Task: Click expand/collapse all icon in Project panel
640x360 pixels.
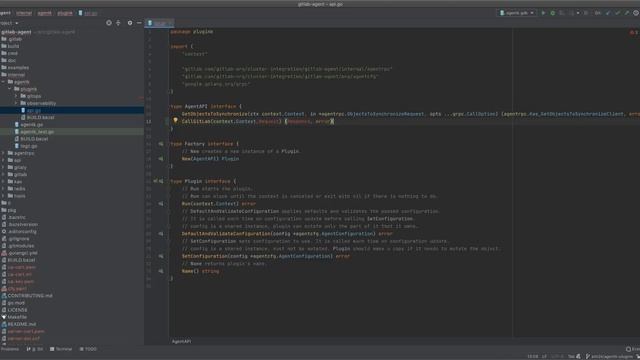Action: pyautogui.click(x=118, y=23)
